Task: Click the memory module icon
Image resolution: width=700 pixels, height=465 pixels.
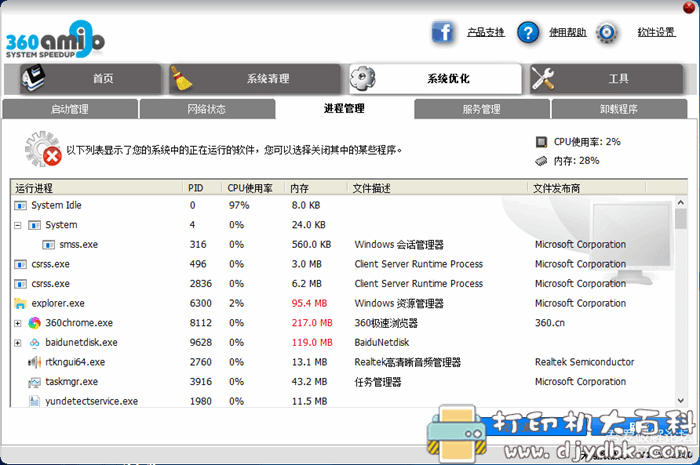Action: click(541, 161)
